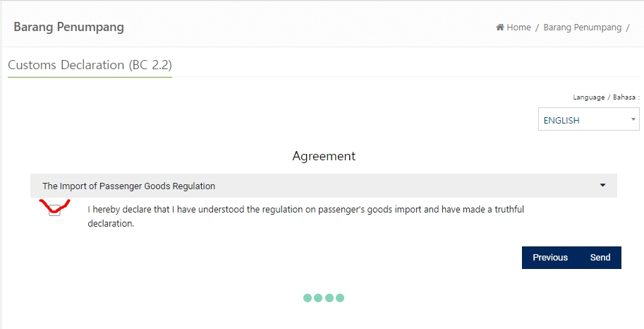Tick the truthful declaration checkbox
The image size is (644, 329).
click(x=54, y=210)
